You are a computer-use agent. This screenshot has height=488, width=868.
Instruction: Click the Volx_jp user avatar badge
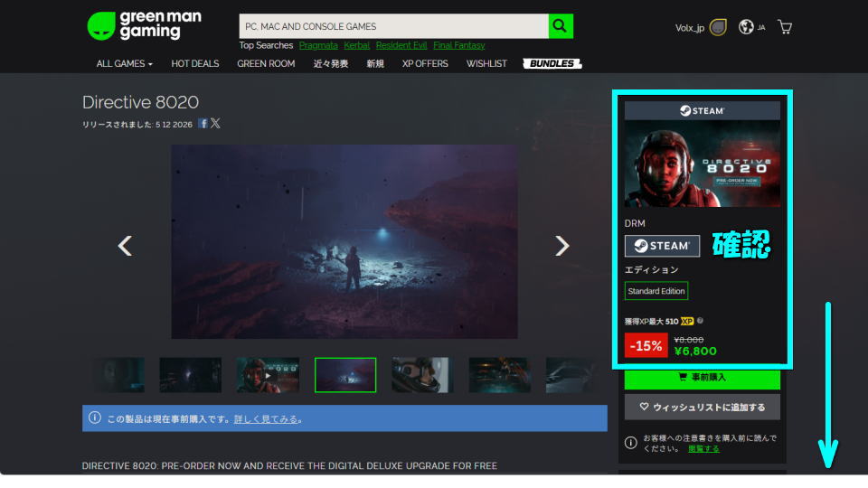(718, 27)
